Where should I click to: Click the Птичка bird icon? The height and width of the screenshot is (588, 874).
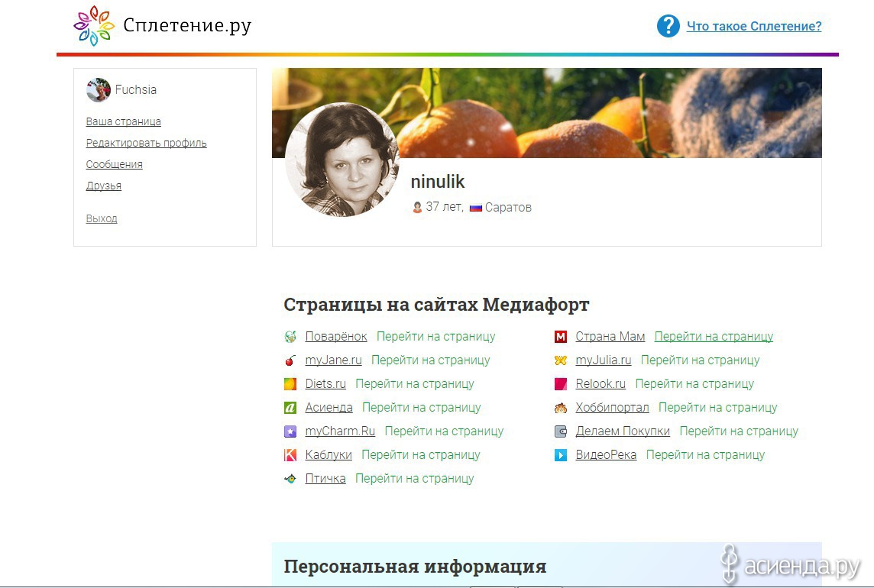[x=290, y=479]
